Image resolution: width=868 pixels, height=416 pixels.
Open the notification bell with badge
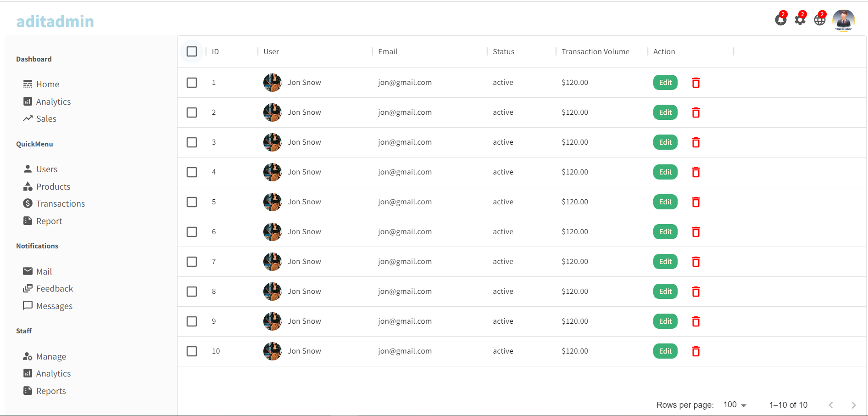coord(781,19)
